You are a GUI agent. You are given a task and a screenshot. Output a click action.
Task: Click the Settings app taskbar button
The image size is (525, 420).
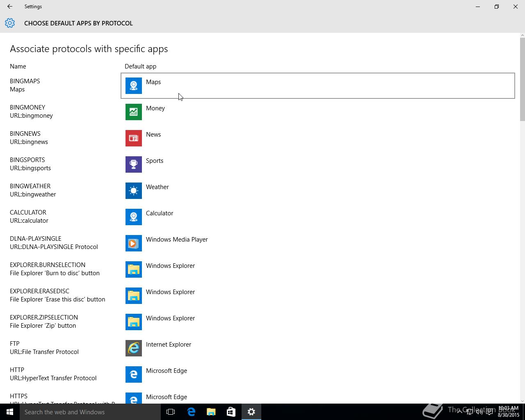pos(251,412)
